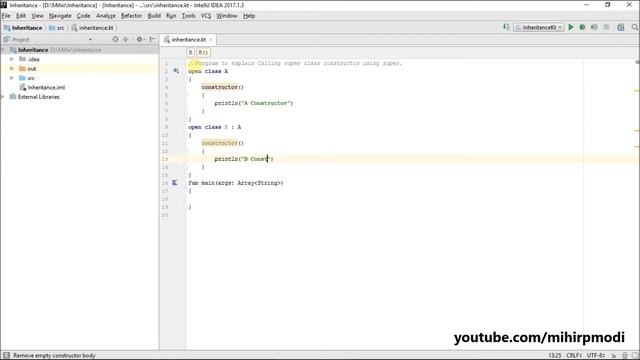Open the Analyze menu
The image size is (640, 360).
pyautogui.click(x=106, y=16)
